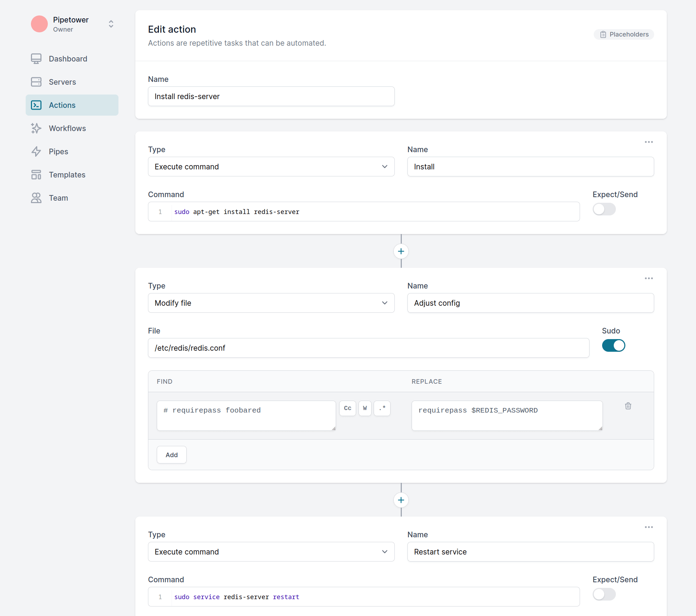Click the step Name field 'Install'

531,167
